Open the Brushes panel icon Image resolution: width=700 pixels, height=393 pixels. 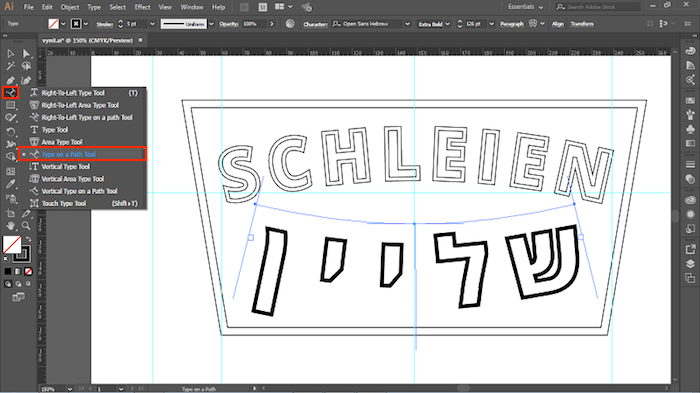click(x=690, y=115)
